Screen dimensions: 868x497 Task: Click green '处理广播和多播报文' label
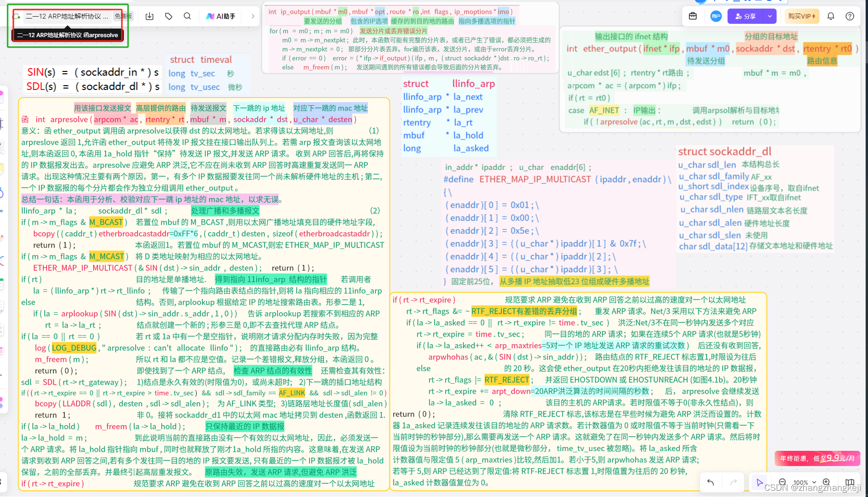point(225,211)
